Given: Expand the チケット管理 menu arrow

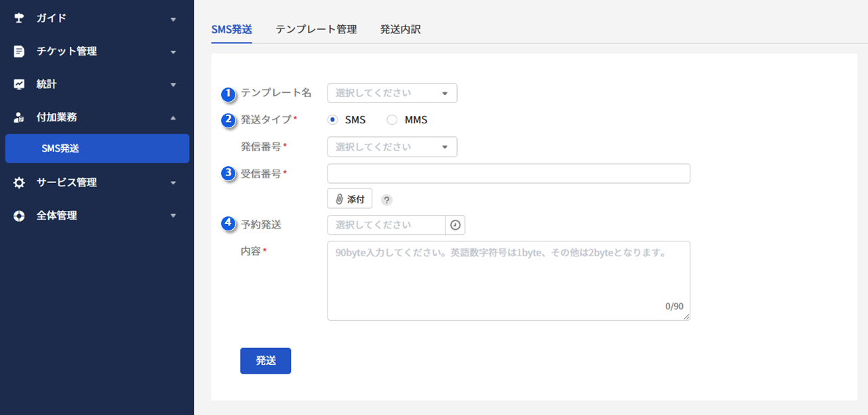Looking at the screenshot, I should (173, 52).
